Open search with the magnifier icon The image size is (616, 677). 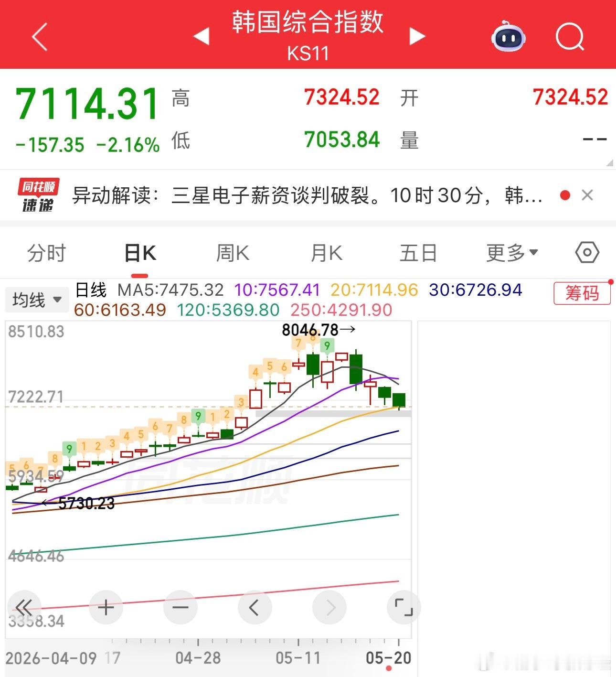[x=570, y=36]
